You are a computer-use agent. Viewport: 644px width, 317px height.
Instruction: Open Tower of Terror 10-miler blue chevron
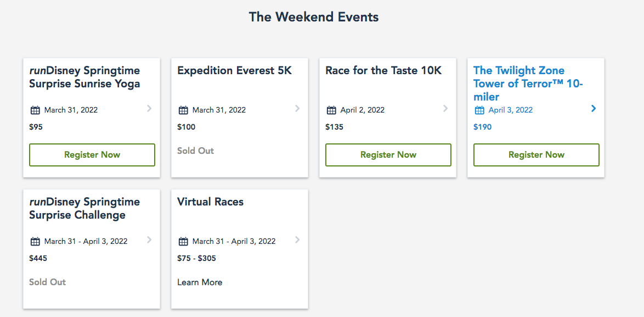tap(594, 109)
